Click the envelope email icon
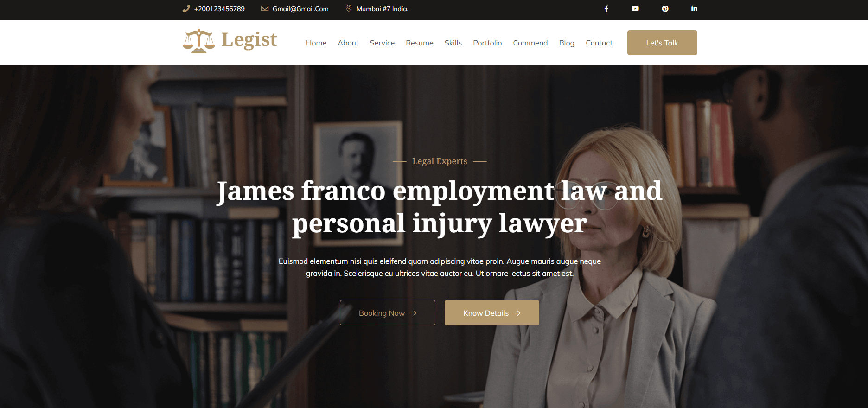Image resolution: width=868 pixels, height=408 pixels. [265, 8]
